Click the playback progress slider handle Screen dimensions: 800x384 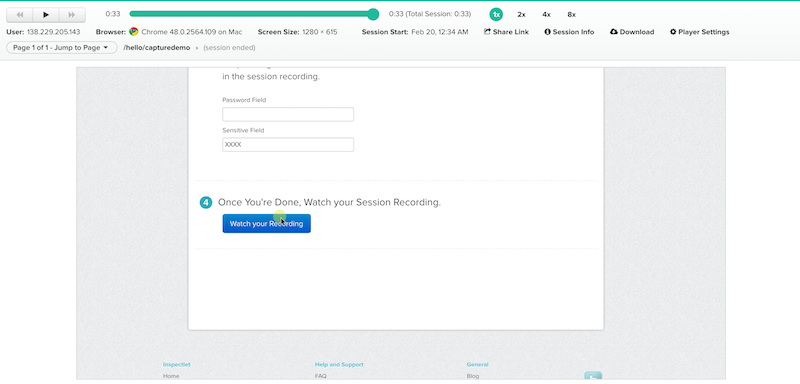coord(373,14)
